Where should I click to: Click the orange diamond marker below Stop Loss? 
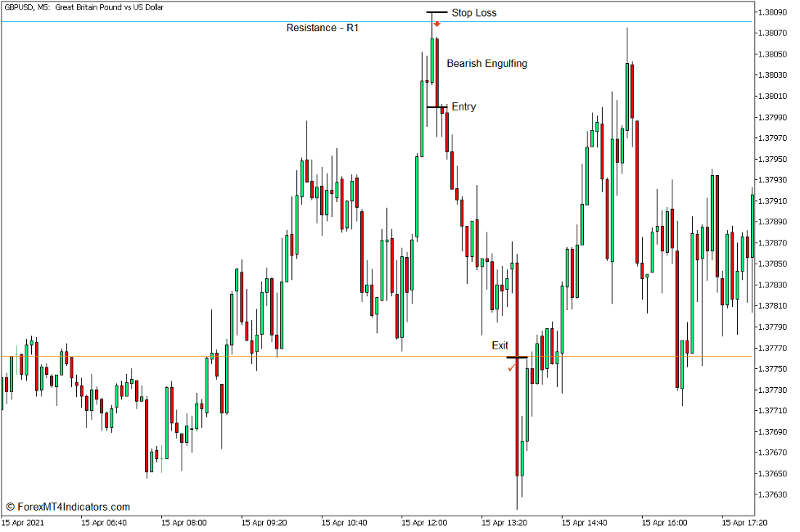(x=437, y=24)
